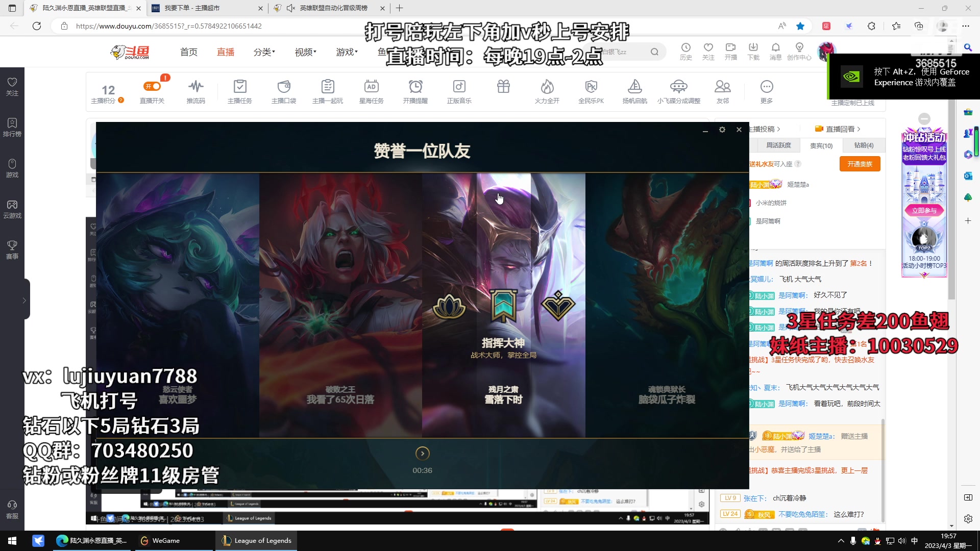Click the search magnifier in Douyu search box
This screenshot has width=980, height=551.
click(x=654, y=52)
